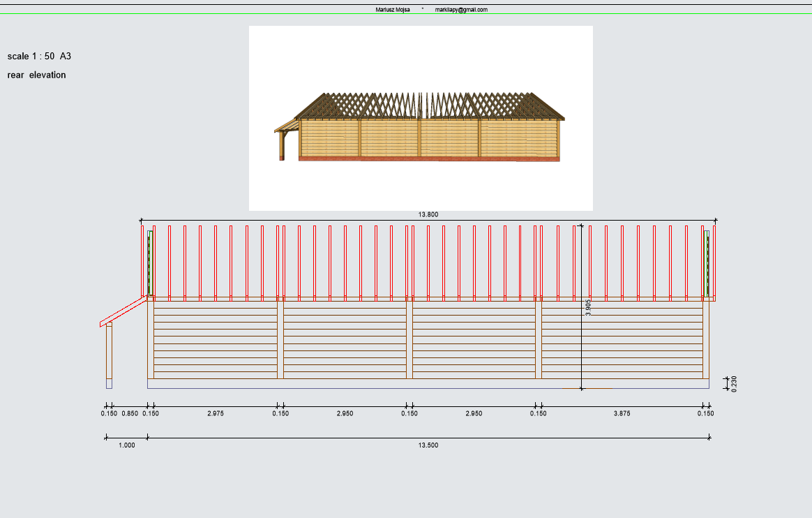Select the 13.500 total wall length dimension

coord(428,445)
